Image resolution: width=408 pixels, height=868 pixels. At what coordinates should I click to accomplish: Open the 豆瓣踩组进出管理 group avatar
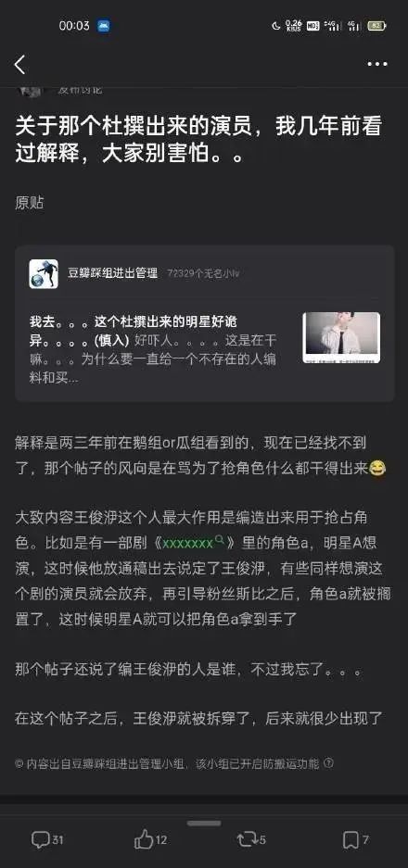pos(44,273)
